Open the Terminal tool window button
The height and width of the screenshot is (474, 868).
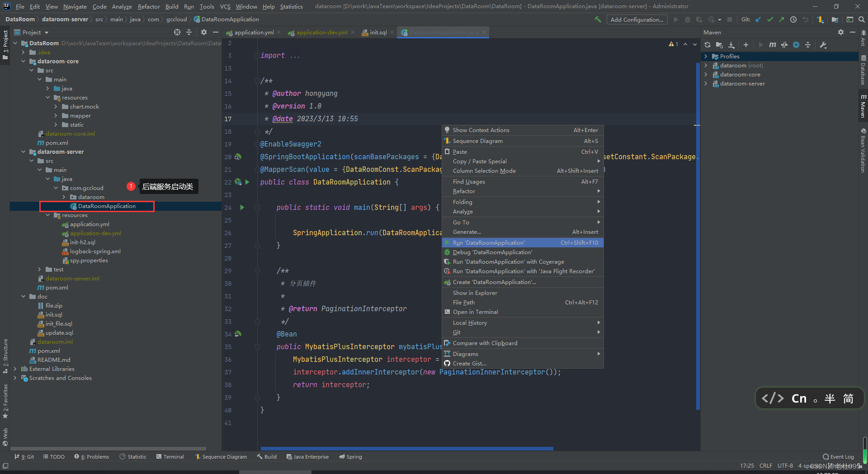(x=170, y=457)
